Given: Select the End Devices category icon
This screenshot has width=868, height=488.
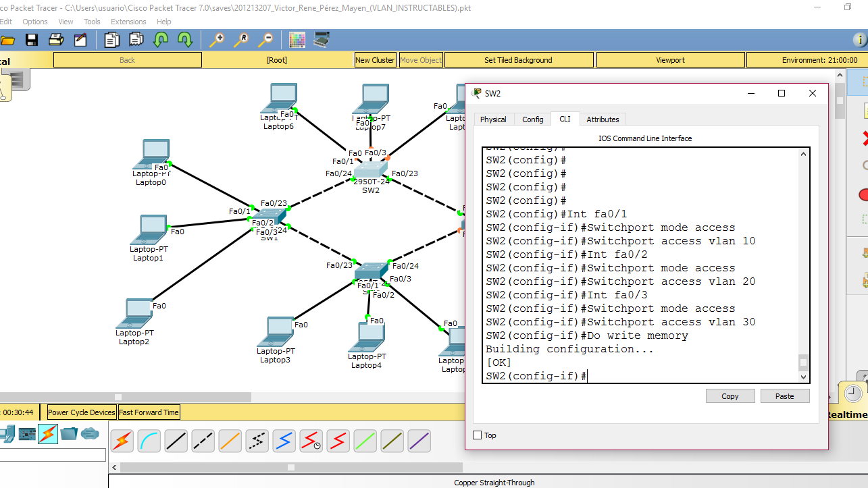Looking at the screenshot, I should point(7,434).
